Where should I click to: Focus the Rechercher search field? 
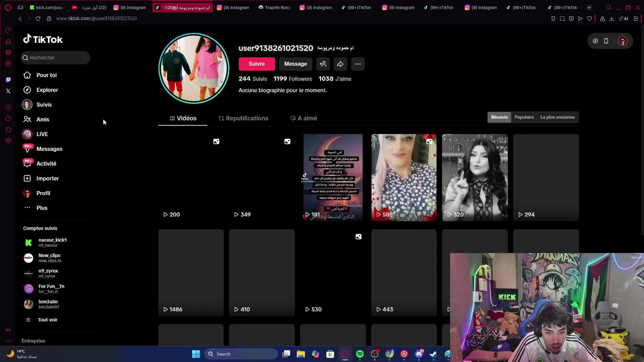55,57
